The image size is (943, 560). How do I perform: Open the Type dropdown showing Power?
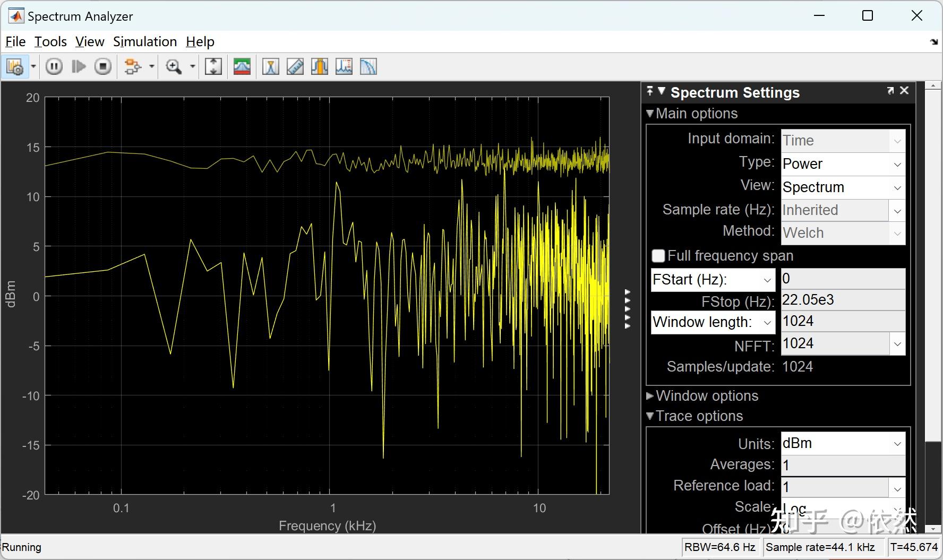(x=843, y=164)
